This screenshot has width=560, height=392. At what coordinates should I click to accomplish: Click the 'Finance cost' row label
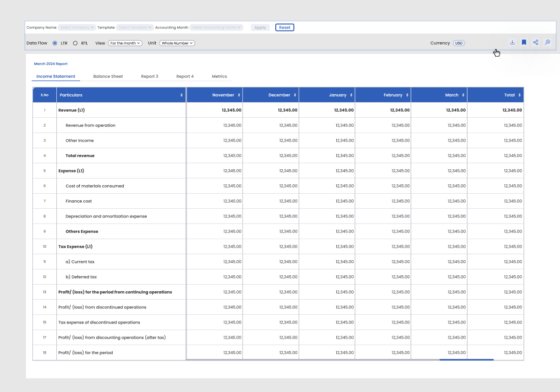pyautogui.click(x=79, y=201)
